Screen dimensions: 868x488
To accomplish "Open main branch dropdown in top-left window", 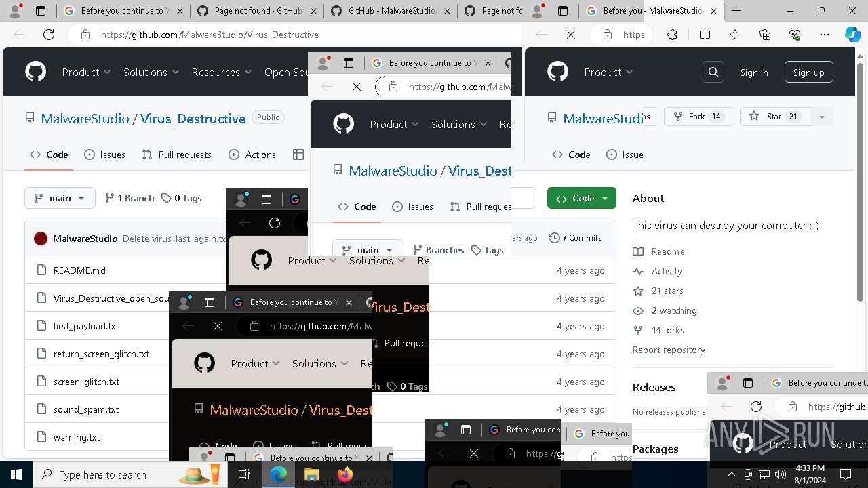I will (60, 198).
